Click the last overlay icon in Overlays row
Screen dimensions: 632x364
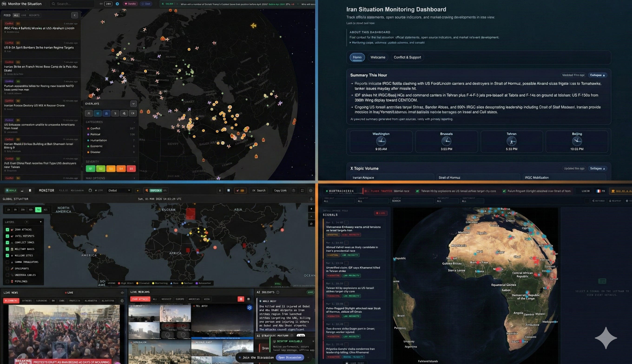(x=133, y=113)
